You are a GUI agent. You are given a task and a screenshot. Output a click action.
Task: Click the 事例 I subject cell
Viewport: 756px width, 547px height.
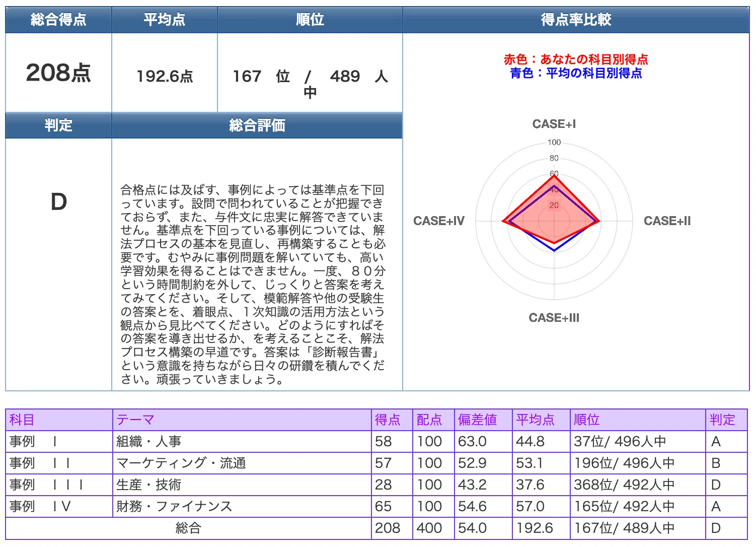click(x=59, y=441)
